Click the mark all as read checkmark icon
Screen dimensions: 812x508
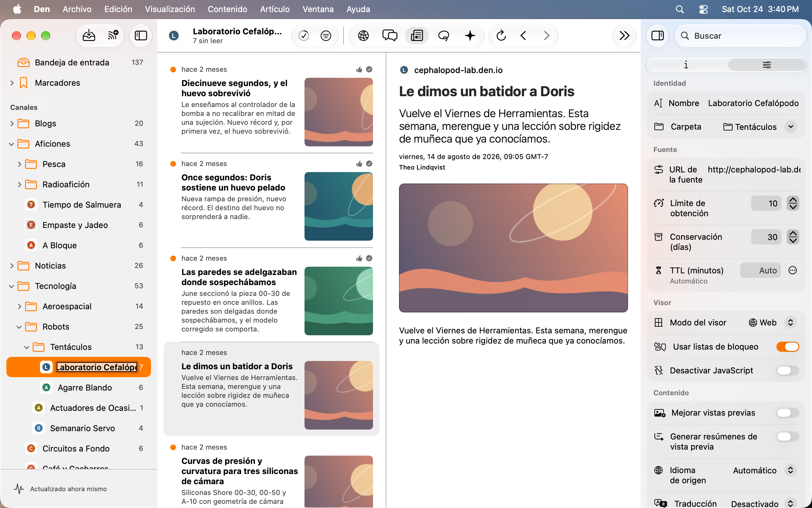[x=304, y=35]
